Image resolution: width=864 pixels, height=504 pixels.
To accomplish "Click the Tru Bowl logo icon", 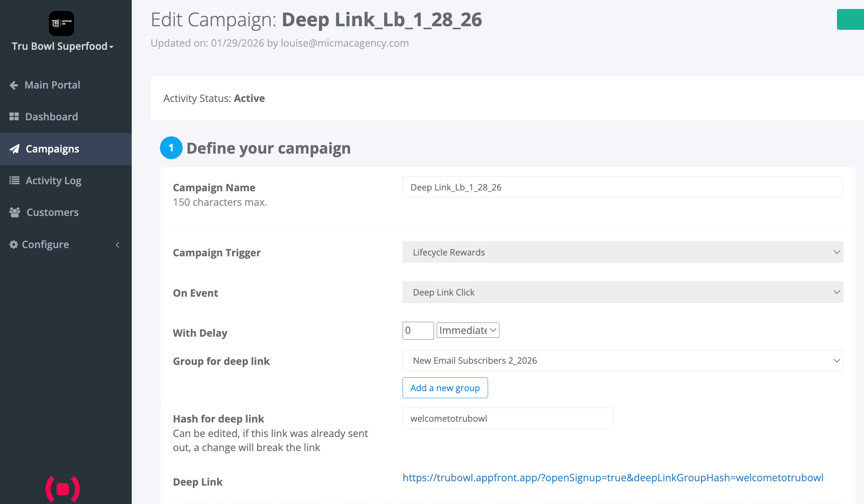I will coord(62,24).
